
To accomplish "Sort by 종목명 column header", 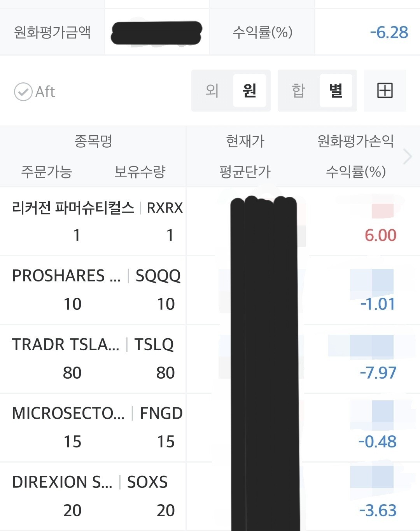I will 93,141.
